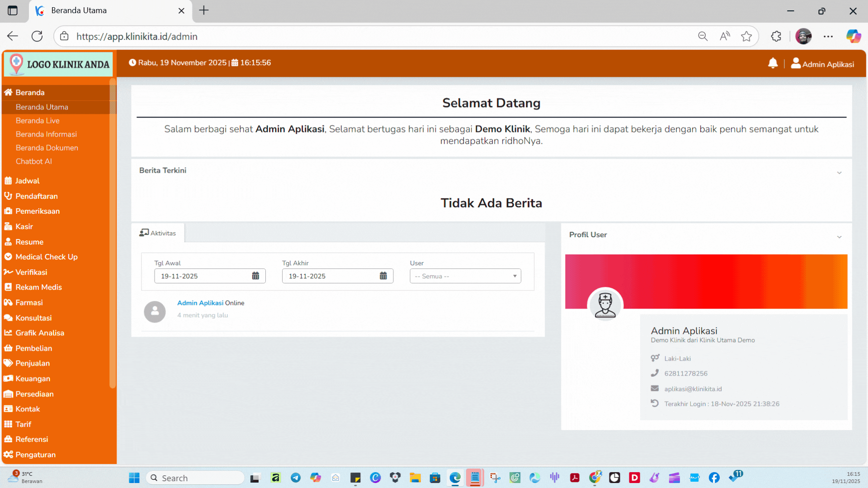
Task: Open Beranda Live submenu item
Action: point(38,121)
